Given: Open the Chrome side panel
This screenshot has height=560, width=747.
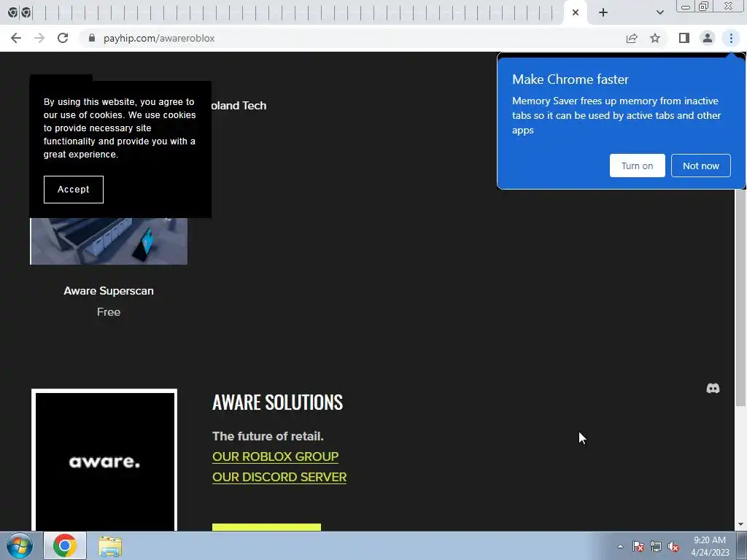Looking at the screenshot, I should [684, 38].
